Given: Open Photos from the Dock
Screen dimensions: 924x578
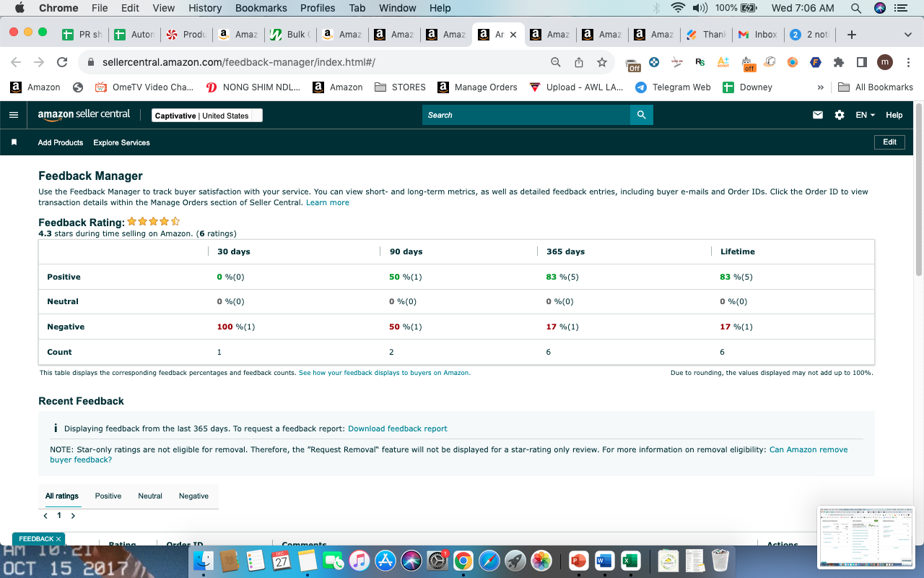Looking at the screenshot, I should click(541, 560).
